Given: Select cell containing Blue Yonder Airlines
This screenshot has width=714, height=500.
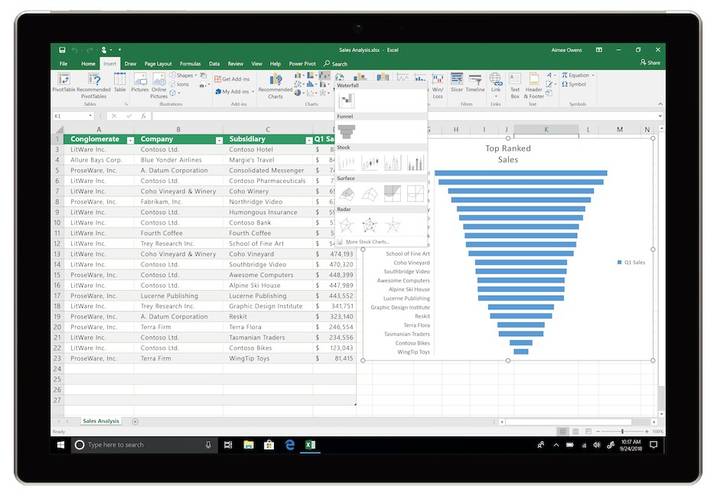Looking at the screenshot, I should pyautogui.click(x=178, y=160).
